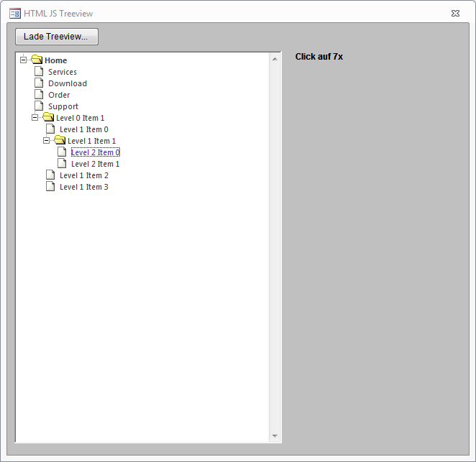The image size is (476, 462).
Task: Click the scrollbar down arrow in treeview
Action: pyautogui.click(x=275, y=436)
